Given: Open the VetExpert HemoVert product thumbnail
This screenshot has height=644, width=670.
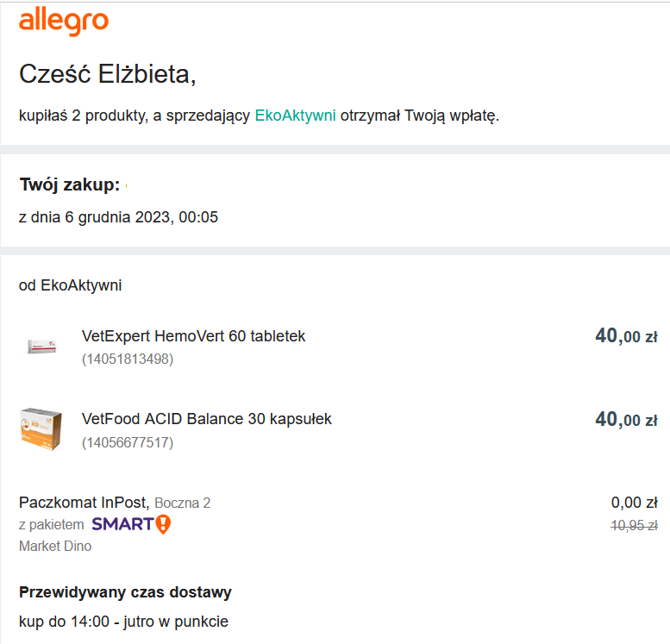Looking at the screenshot, I should (x=41, y=346).
